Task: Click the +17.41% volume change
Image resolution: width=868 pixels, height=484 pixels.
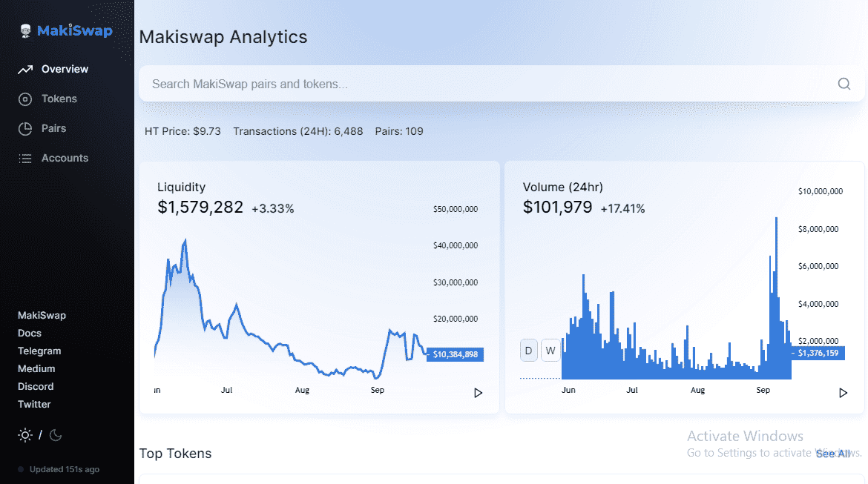Action: tap(622, 208)
